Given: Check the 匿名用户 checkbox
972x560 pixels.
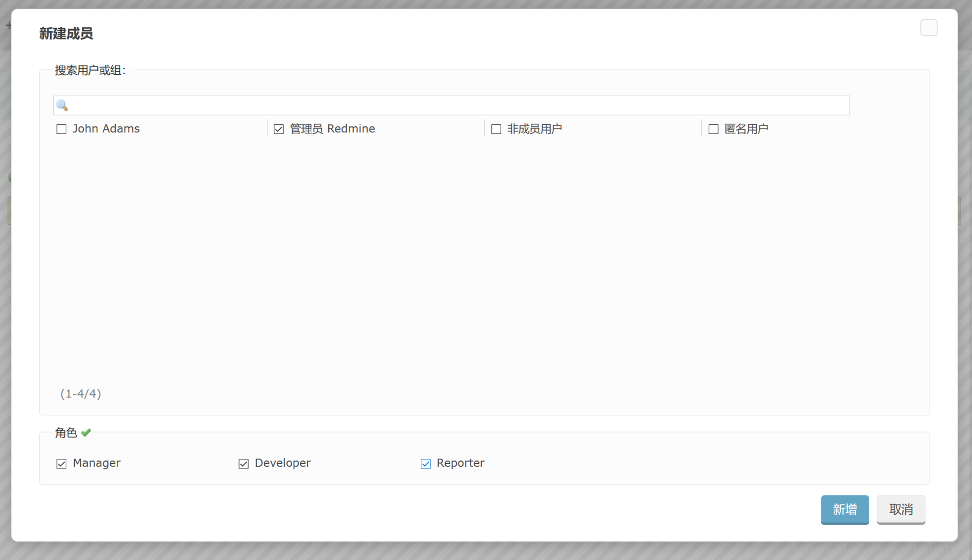Looking at the screenshot, I should (x=713, y=129).
